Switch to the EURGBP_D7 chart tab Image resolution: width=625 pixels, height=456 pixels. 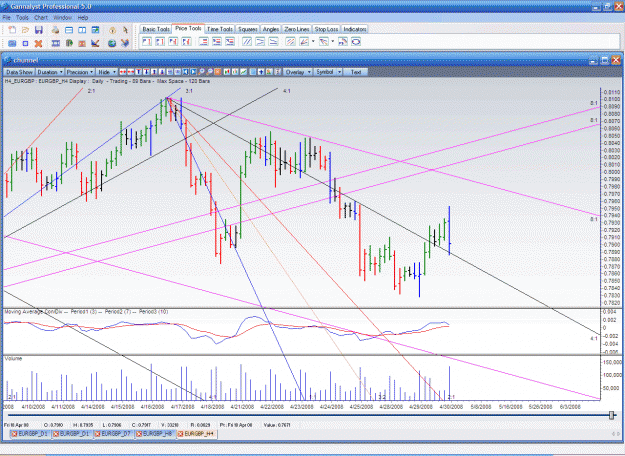pos(114,434)
